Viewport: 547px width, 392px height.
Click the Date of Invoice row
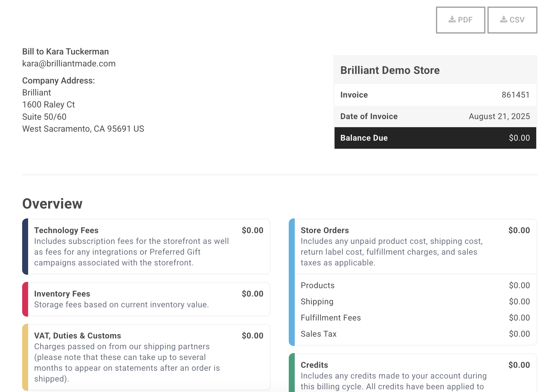pos(435,116)
